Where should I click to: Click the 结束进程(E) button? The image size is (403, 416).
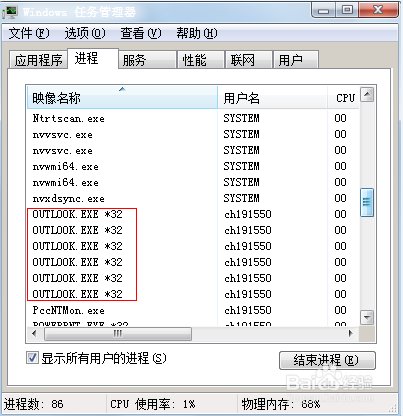(327, 360)
